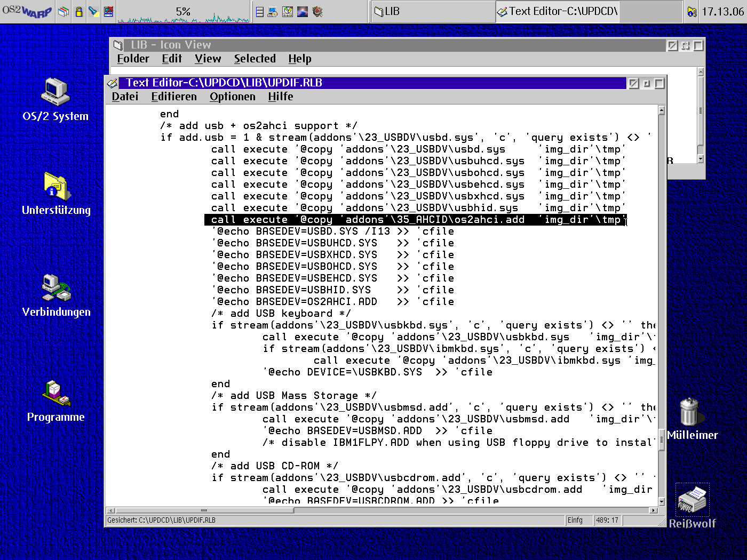Click the editor horizontal scrollbar thumb
This screenshot has width=747, height=560.
[204, 510]
